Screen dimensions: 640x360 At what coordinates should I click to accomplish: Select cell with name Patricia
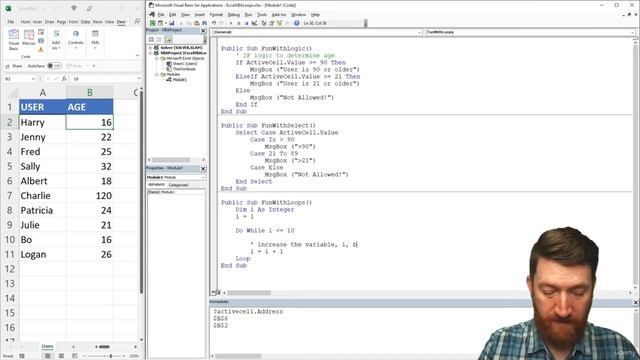coord(42,210)
